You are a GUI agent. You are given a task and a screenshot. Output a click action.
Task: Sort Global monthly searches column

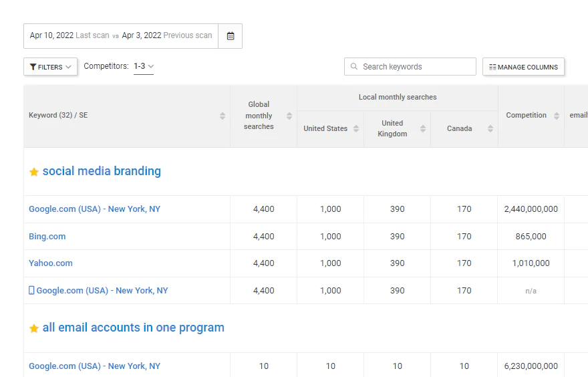(x=289, y=116)
